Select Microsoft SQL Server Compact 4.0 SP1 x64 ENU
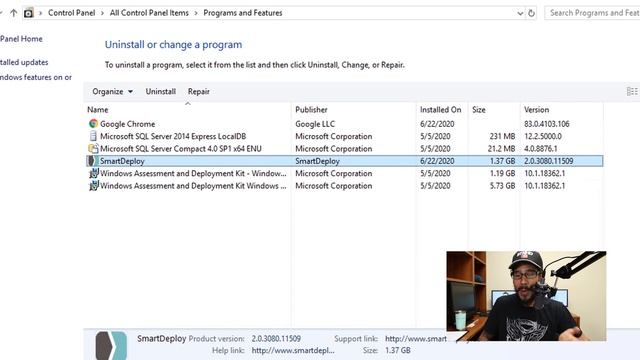 (181, 149)
